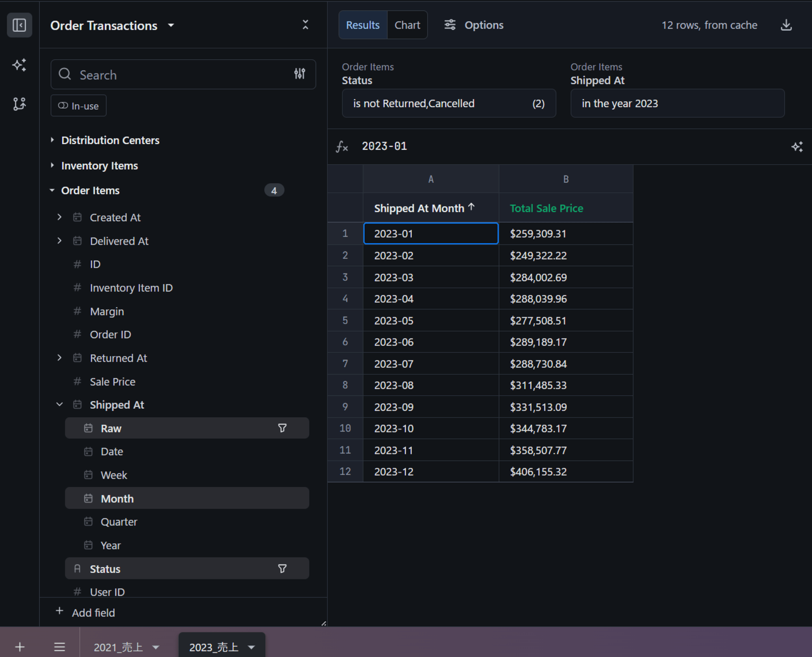812x657 pixels.
Task: Click Add field button
Action: pos(86,612)
